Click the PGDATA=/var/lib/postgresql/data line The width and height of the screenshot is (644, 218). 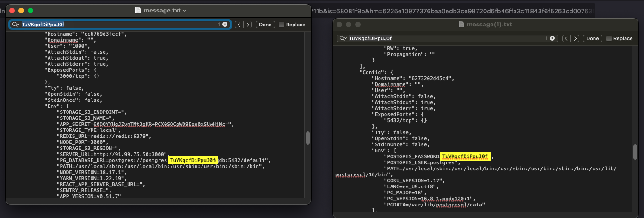coord(434,205)
